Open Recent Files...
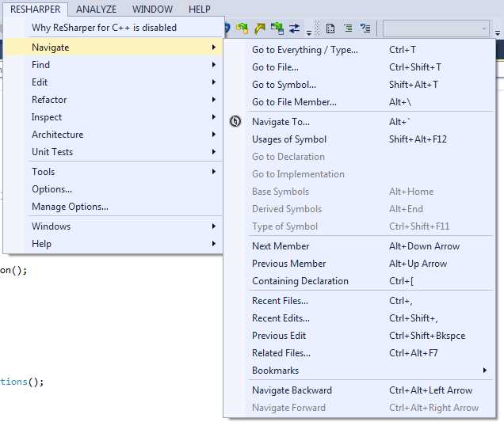 tap(360, 301)
